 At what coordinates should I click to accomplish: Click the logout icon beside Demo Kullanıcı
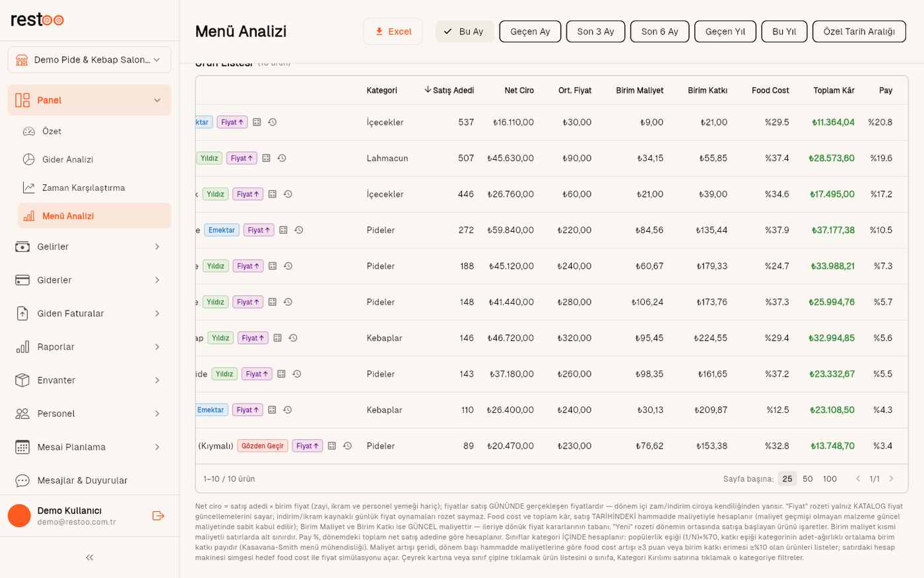[x=158, y=516]
